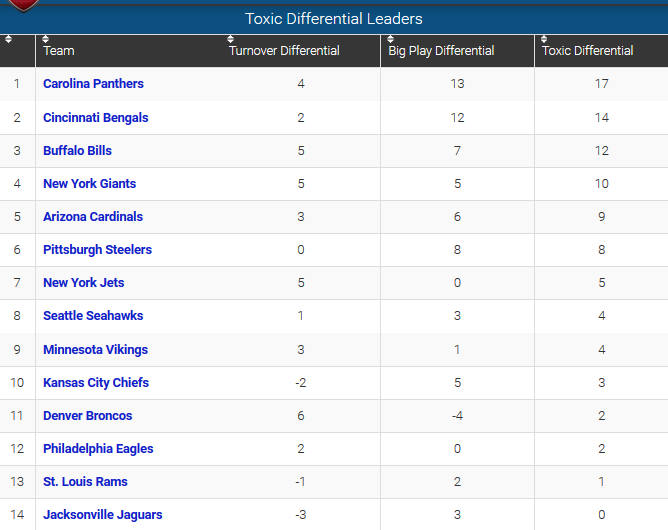
Task: Select Seattle Seahawks turnover differential 1
Action: point(301,316)
